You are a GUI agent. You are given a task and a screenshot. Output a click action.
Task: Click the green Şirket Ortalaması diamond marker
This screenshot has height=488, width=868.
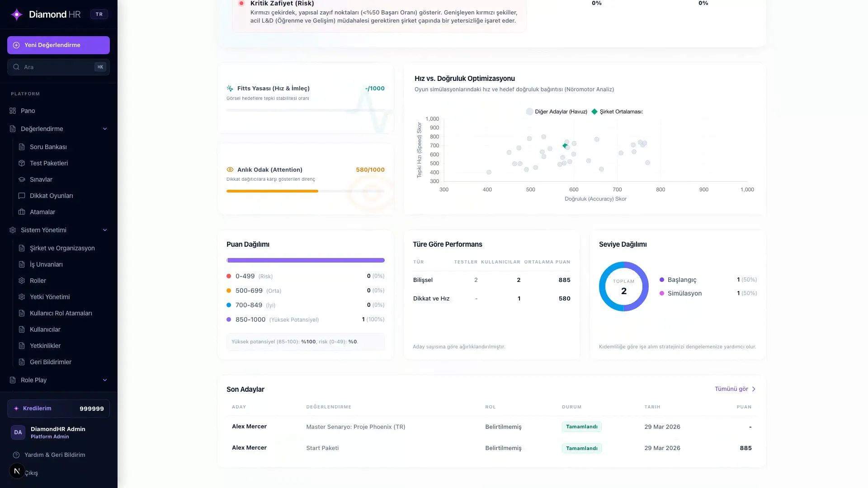click(565, 145)
